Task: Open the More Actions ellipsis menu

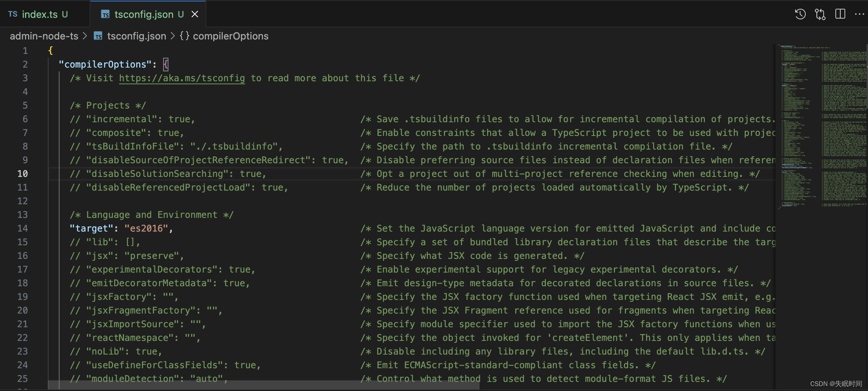Action: pos(860,14)
